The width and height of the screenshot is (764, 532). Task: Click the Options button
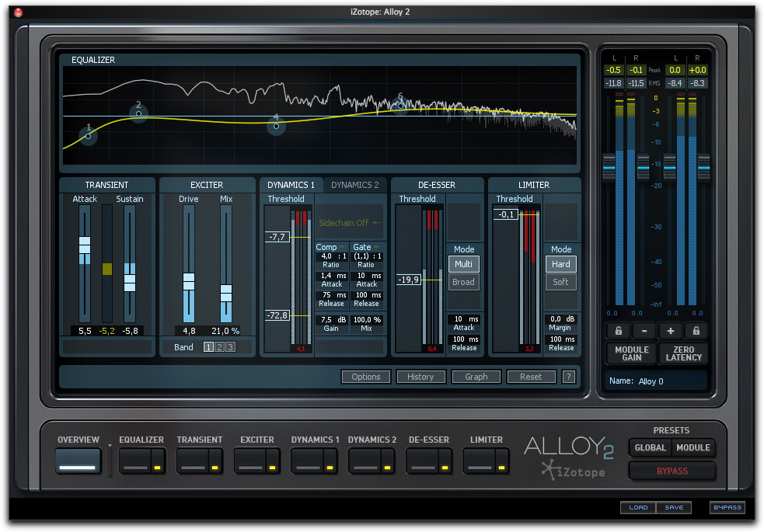366,377
